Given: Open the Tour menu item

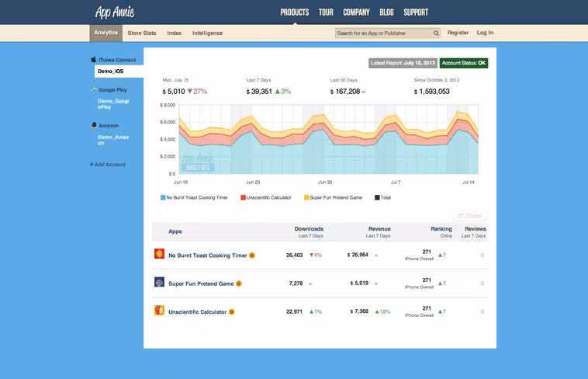Looking at the screenshot, I should [326, 12].
